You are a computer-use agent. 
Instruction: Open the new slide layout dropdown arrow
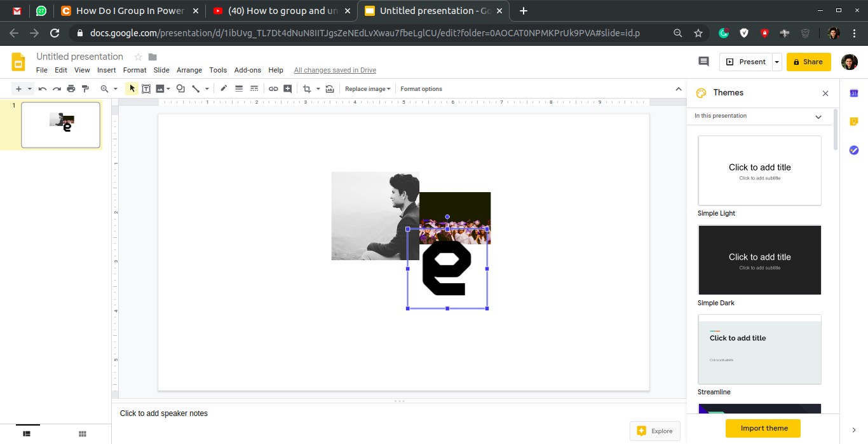[29, 89]
